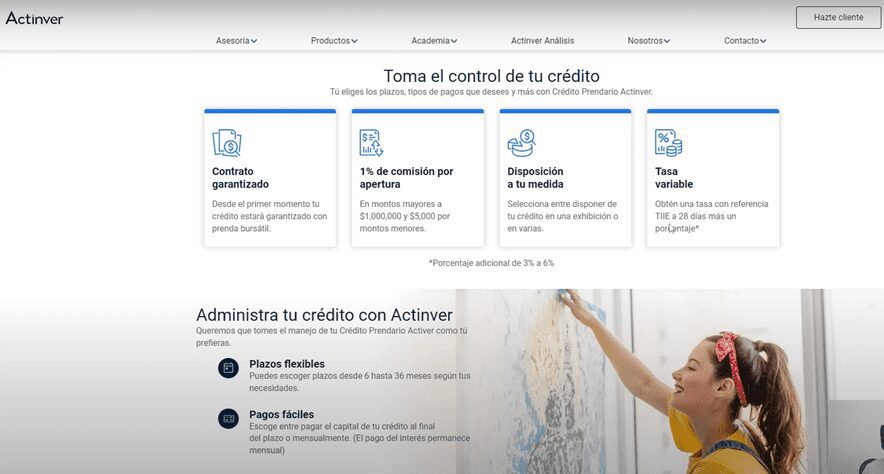884x474 pixels.
Task: Click the commission percentage icon
Action: point(372,143)
